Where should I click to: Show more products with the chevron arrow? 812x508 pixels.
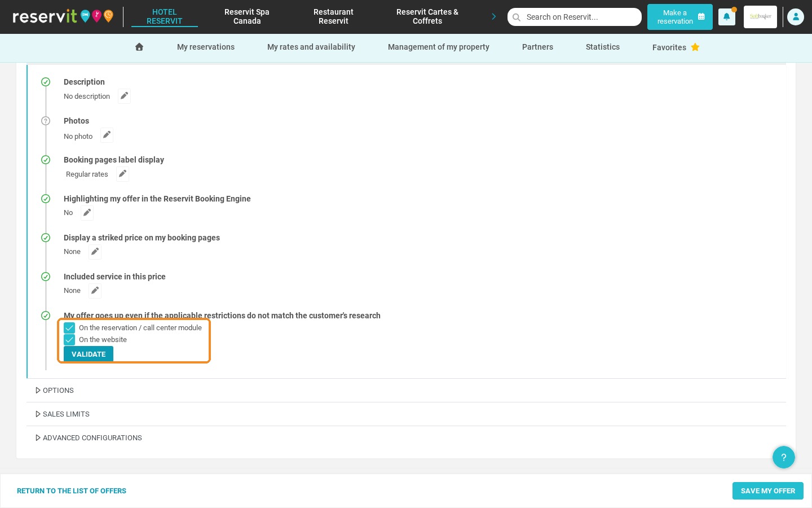click(494, 17)
